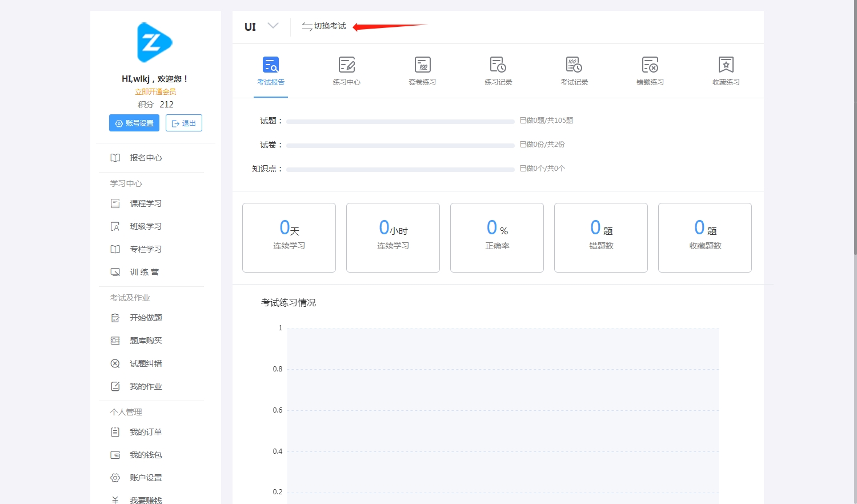857x504 pixels.
Task: Click the 训练营 sidebar icon
Action: 115,272
